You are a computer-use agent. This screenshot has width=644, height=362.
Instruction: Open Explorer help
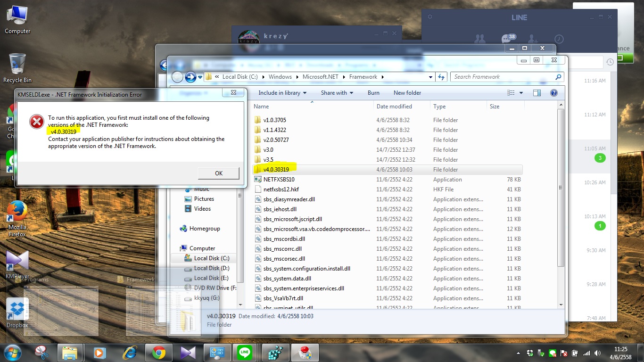click(x=554, y=93)
